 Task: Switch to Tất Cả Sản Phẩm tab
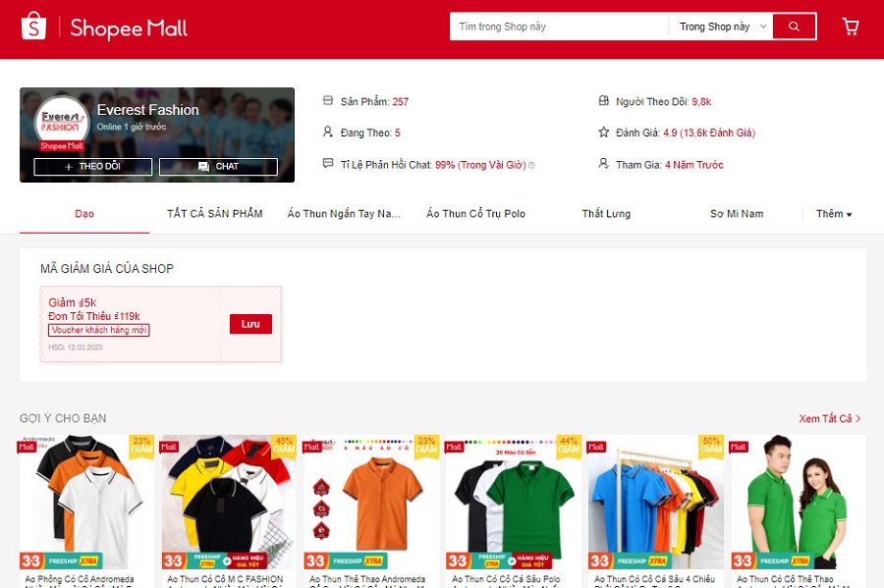pyautogui.click(x=214, y=214)
